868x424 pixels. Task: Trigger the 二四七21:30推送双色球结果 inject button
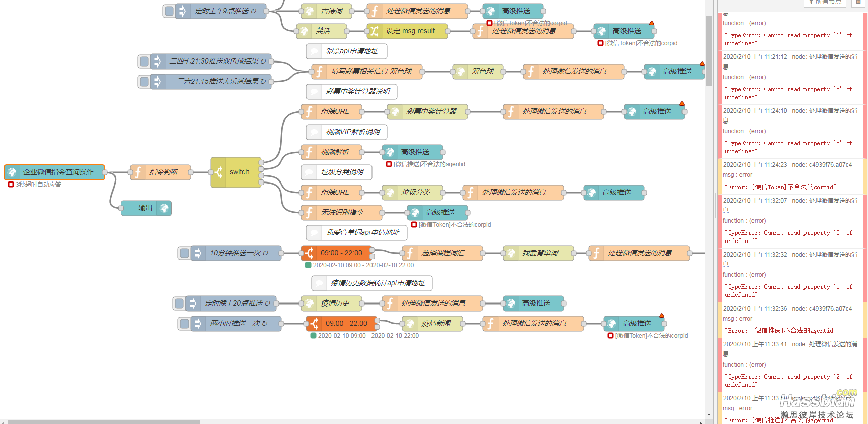144,61
